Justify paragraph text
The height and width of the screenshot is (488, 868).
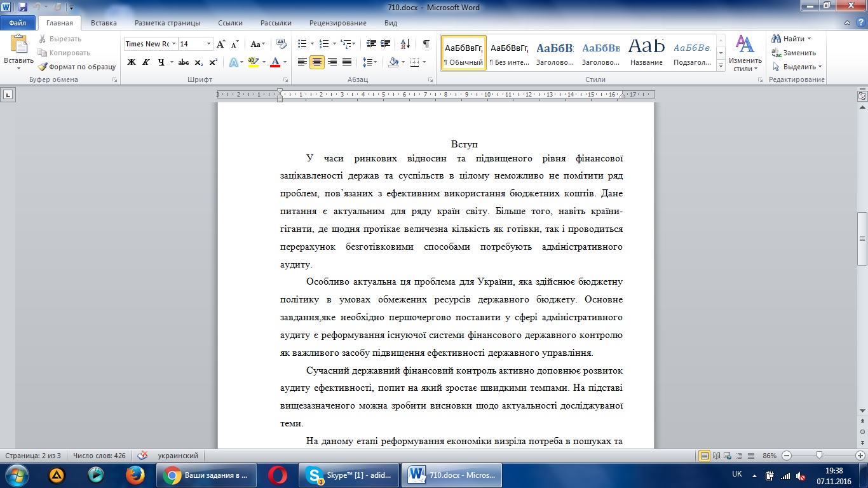[x=347, y=62]
